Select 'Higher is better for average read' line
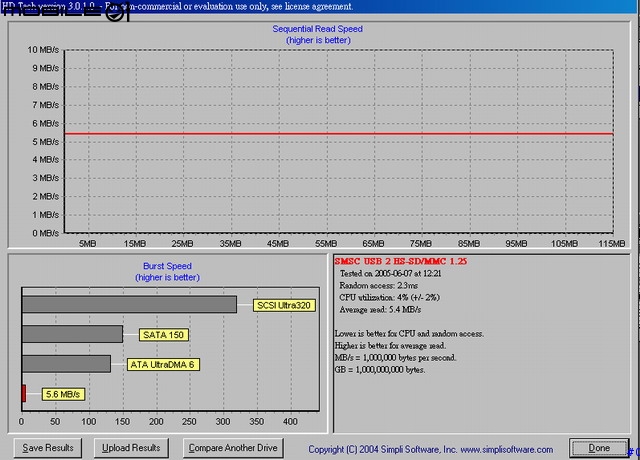Screen dimensions: 640x460 click(390, 346)
